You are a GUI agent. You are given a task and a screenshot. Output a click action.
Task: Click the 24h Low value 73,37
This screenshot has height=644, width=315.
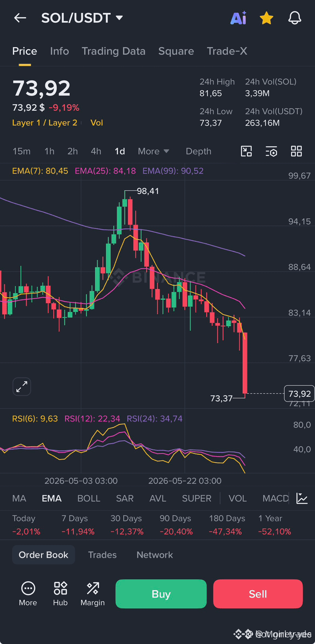(x=211, y=123)
